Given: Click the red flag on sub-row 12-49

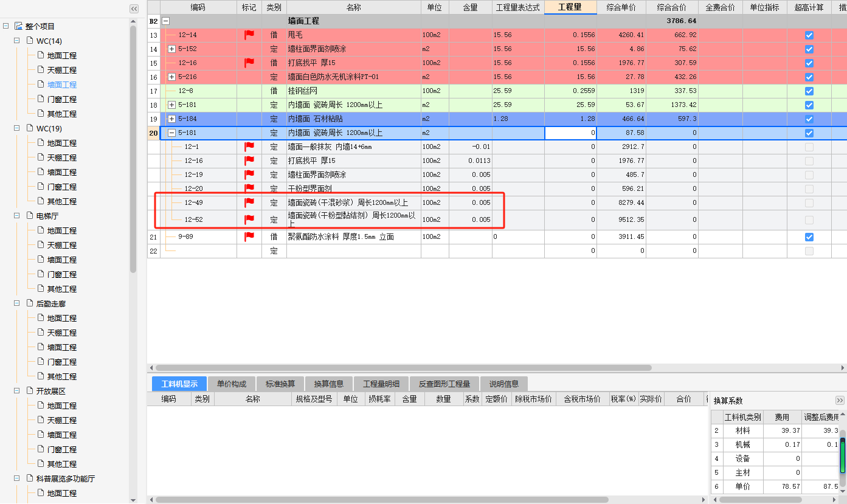Looking at the screenshot, I should click(249, 202).
